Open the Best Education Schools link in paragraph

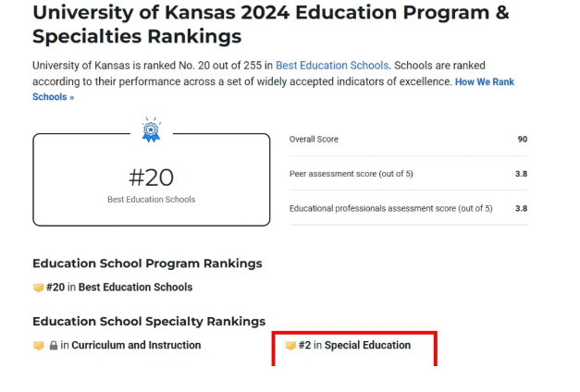pos(332,66)
